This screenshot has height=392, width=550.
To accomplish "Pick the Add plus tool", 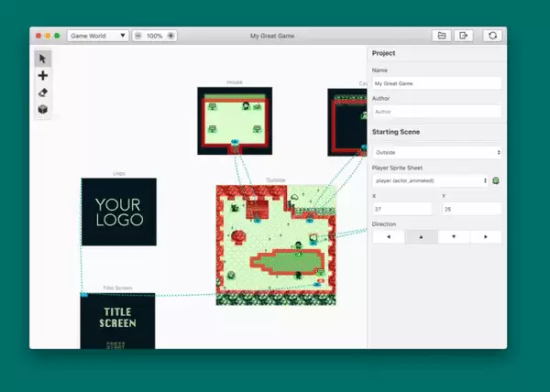I will coord(43,75).
